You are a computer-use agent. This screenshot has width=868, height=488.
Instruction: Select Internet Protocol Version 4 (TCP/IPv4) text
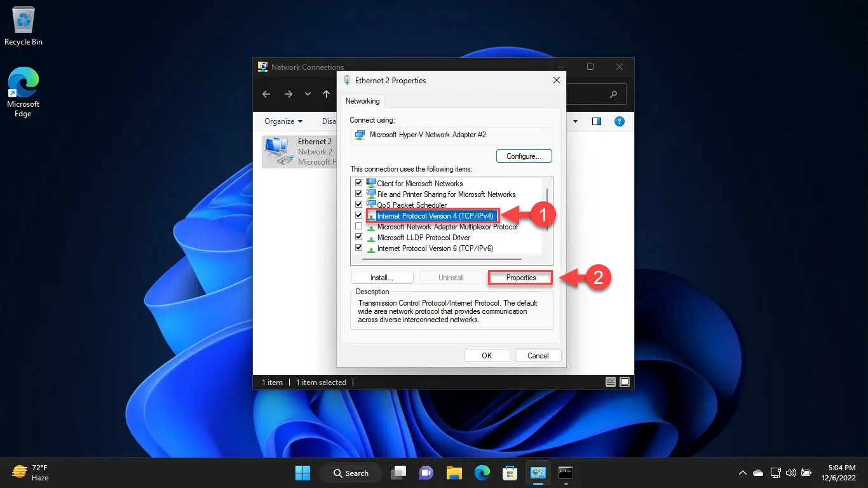(435, 216)
